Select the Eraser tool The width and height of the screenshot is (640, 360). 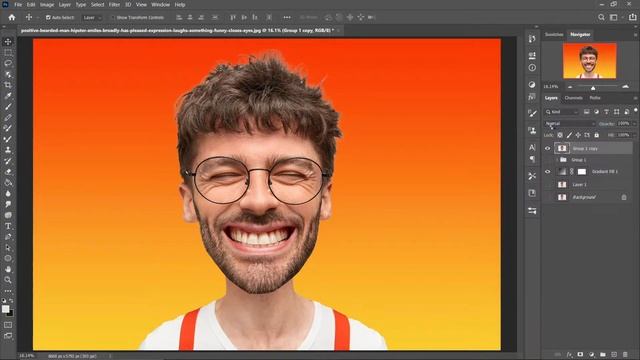click(8, 171)
